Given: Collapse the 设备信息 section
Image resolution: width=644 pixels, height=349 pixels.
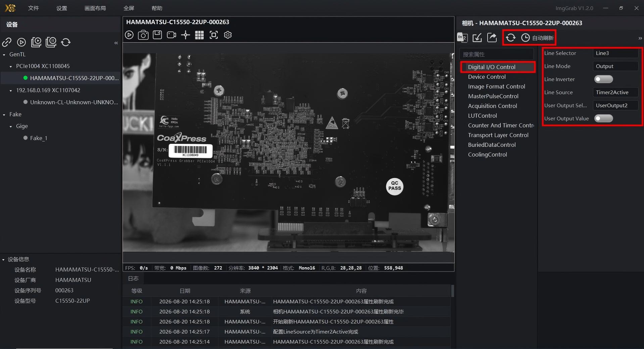Looking at the screenshot, I should click(x=3, y=259).
